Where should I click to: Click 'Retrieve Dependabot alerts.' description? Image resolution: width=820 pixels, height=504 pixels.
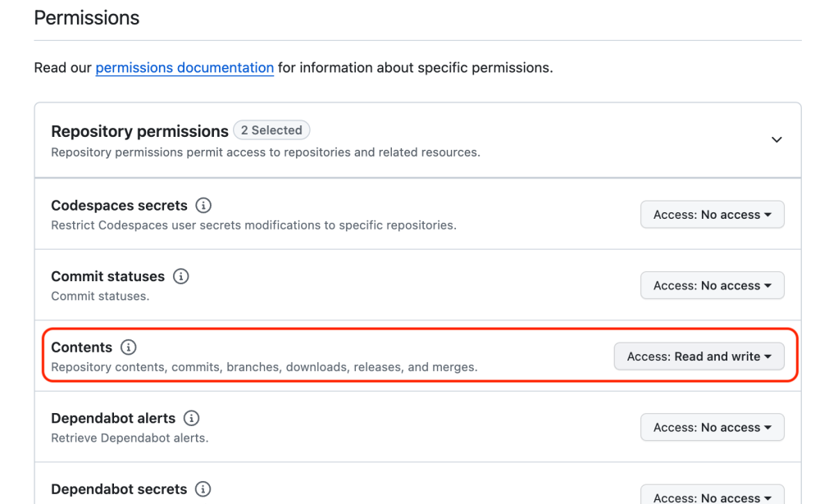click(x=130, y=438)
